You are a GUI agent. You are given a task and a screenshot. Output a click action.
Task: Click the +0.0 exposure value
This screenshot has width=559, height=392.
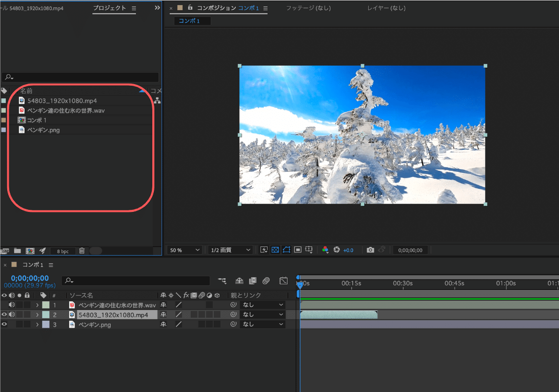pos(348,250)
